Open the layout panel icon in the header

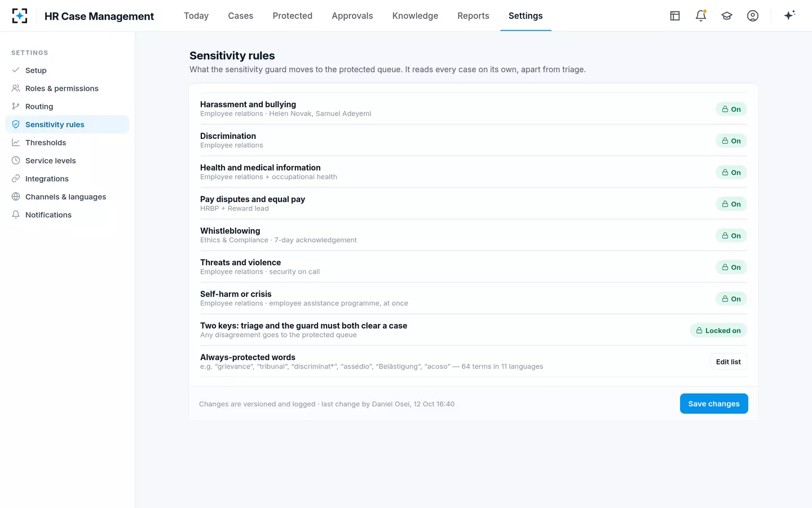tap(675, 16)
